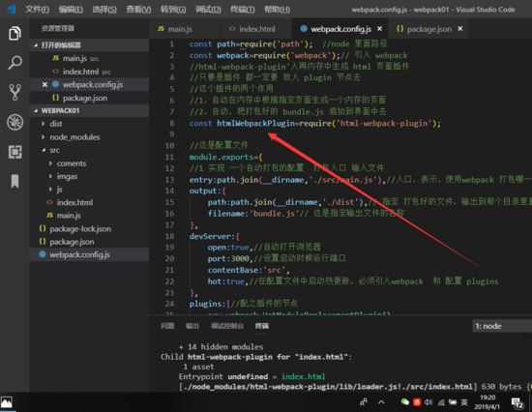Show hidden system tray icons

click(381, 402)
